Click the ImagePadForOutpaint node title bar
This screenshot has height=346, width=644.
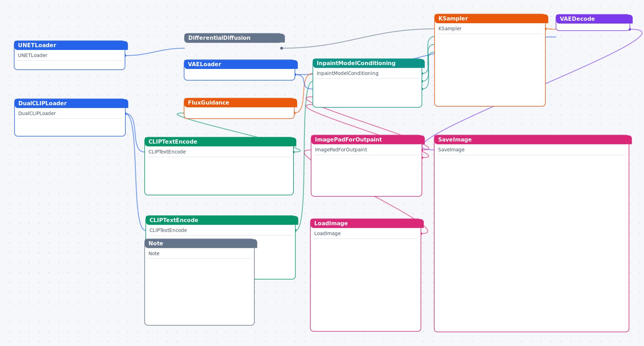(368, 140)
